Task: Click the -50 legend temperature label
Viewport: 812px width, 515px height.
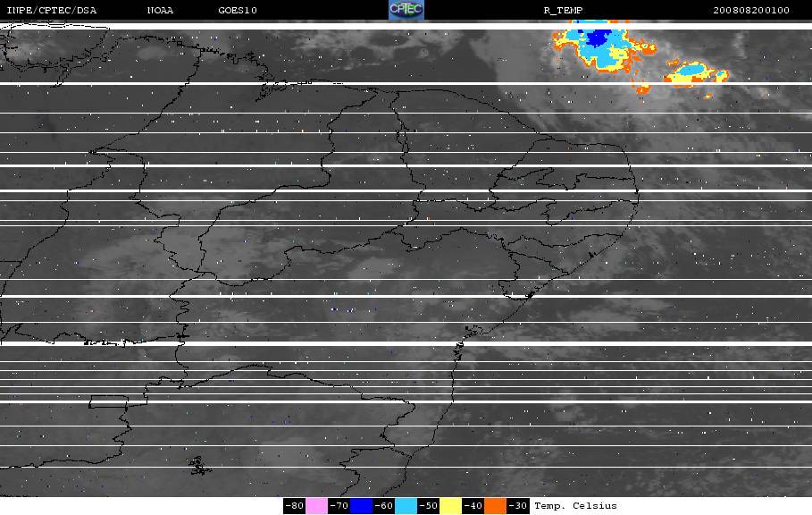Action: 428,506
